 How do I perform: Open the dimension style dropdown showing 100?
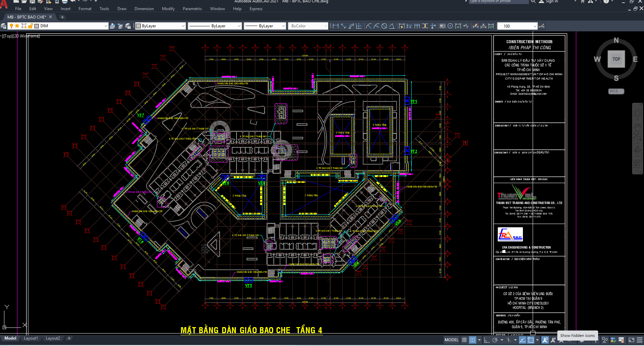(535, 26)
